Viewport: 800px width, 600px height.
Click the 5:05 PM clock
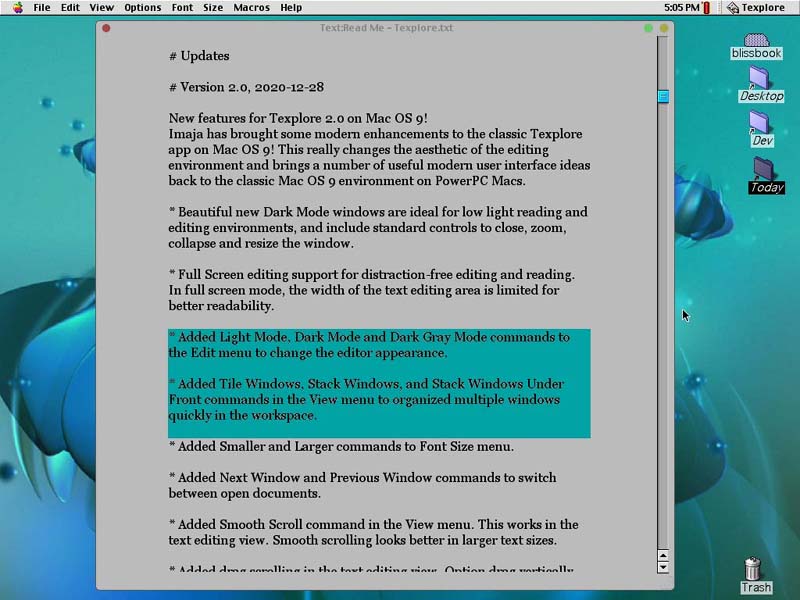click(x=682, y=8)
